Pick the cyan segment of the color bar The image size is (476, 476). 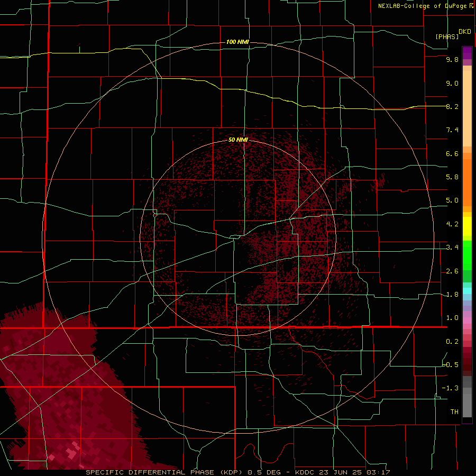click(x=467, y=291)
